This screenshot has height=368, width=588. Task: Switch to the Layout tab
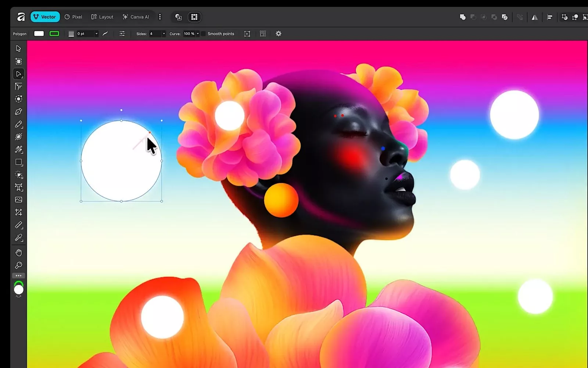click(x=102, y=17)
